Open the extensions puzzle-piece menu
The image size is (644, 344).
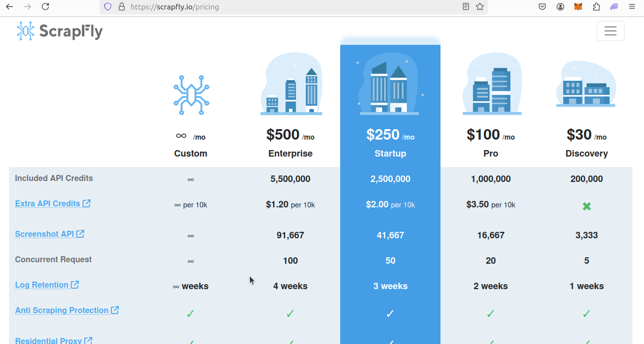coord(596,7)
